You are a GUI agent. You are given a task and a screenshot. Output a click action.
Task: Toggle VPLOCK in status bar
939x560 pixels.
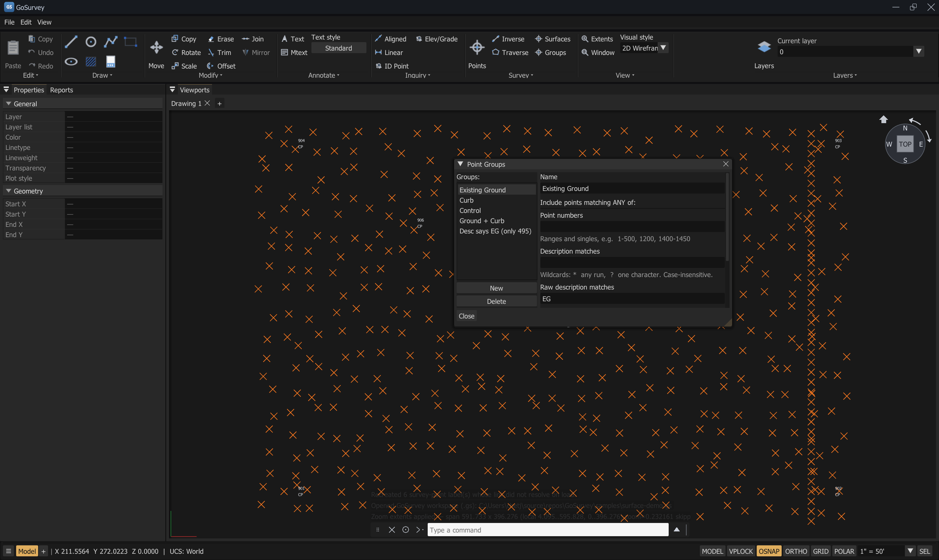741,551
